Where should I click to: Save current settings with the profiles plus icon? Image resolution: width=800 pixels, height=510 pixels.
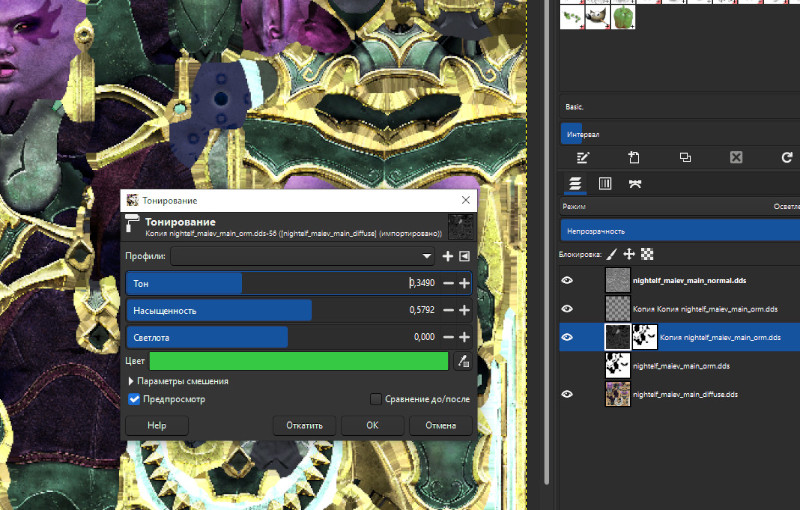click(448, 257)
